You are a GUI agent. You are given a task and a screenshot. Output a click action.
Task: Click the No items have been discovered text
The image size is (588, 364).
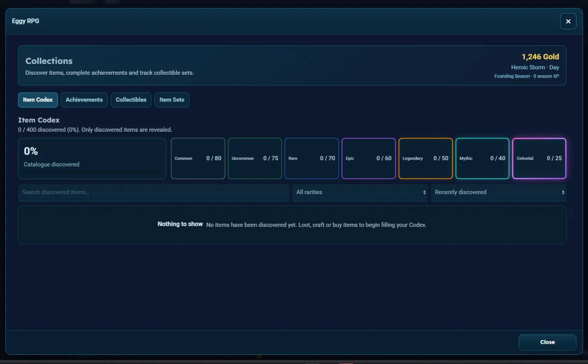[317, 225]
